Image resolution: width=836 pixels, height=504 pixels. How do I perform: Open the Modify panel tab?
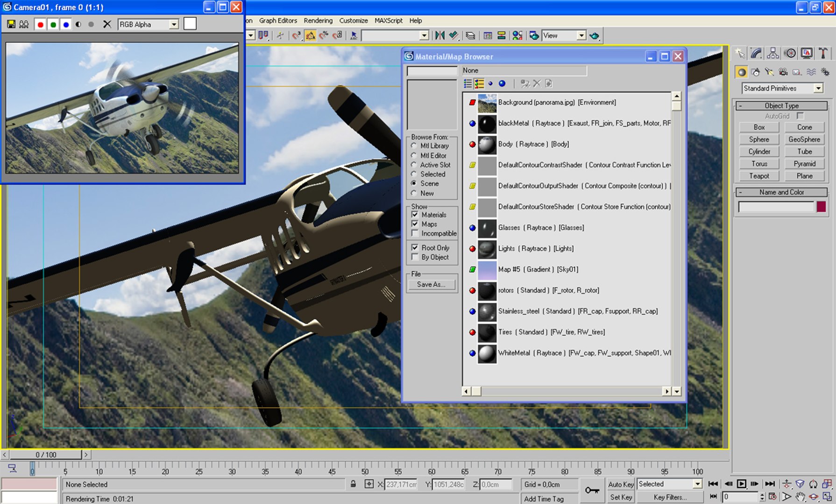click(756, 53)
